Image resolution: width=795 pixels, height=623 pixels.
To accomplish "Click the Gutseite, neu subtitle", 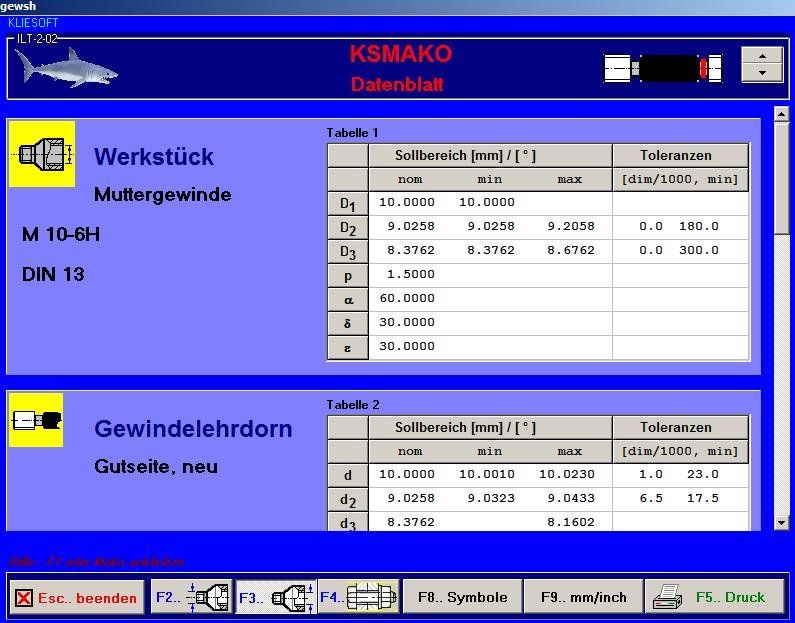I will tap(156, 466).
